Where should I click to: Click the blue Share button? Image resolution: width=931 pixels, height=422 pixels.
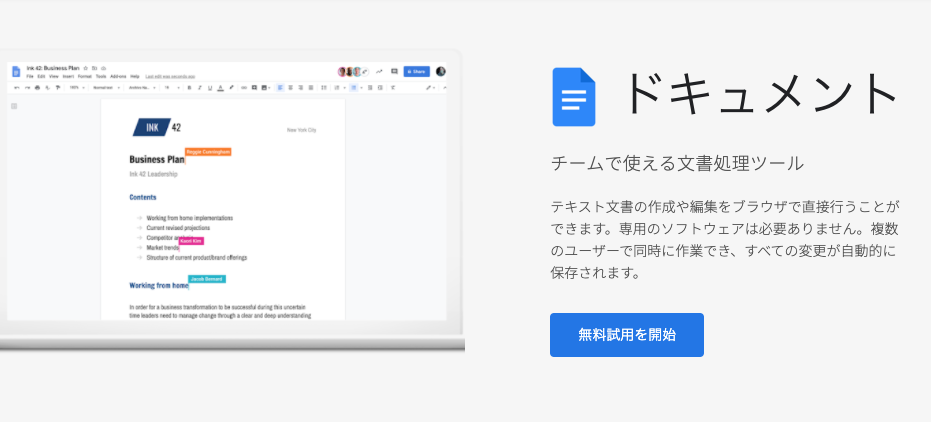click(417, 71)
